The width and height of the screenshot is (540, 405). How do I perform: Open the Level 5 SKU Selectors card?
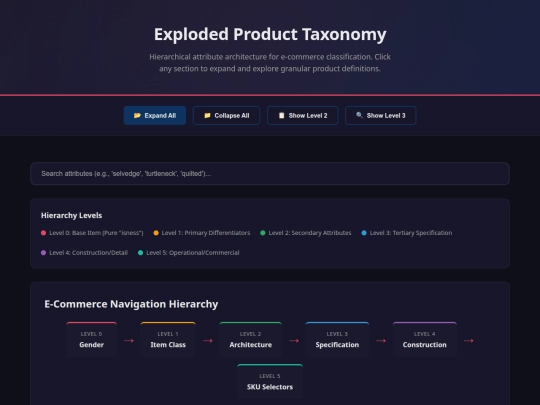[x=270, y=382]
